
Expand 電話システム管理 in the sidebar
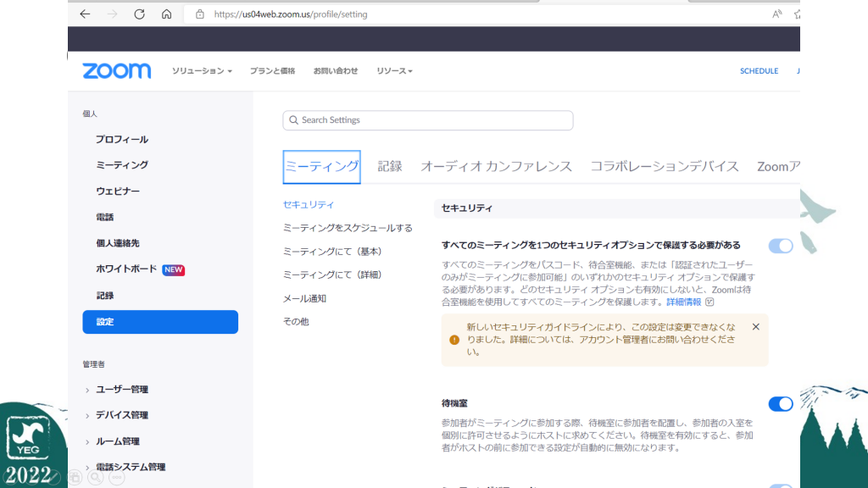click(x=87, y=468)
